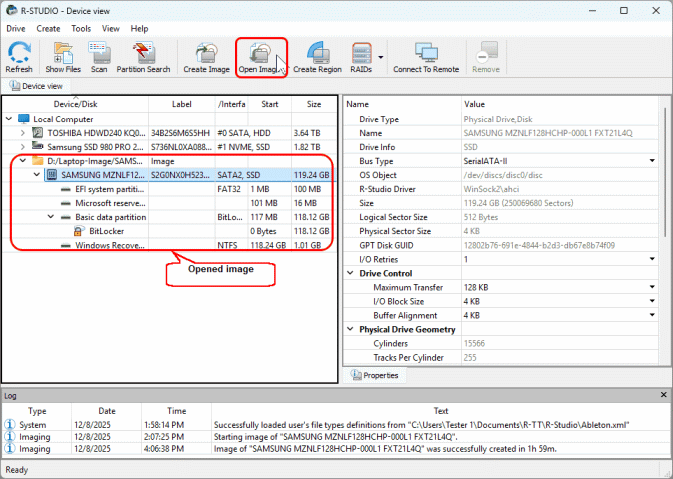
Task: Collapse the Drive Control section
Action: (x=350, y=273)
